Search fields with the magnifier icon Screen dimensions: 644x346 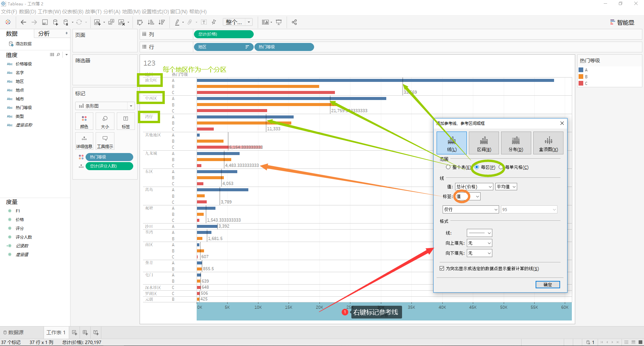click(x=58, y=54)
